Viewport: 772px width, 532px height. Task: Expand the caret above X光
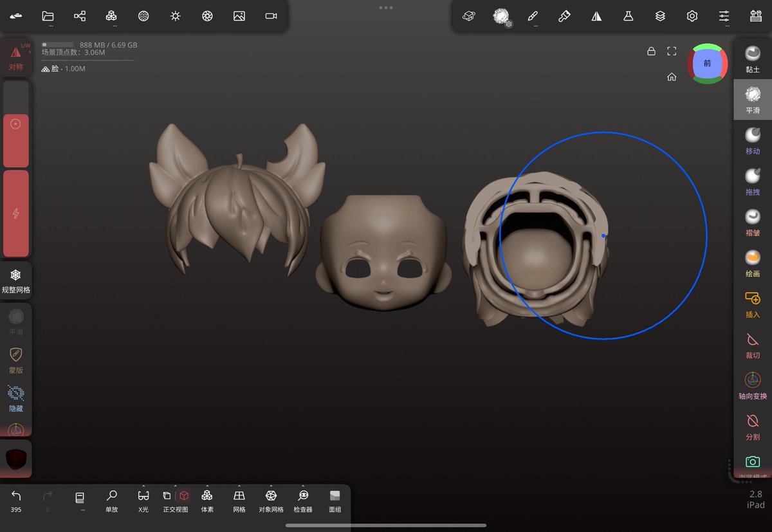143,486
